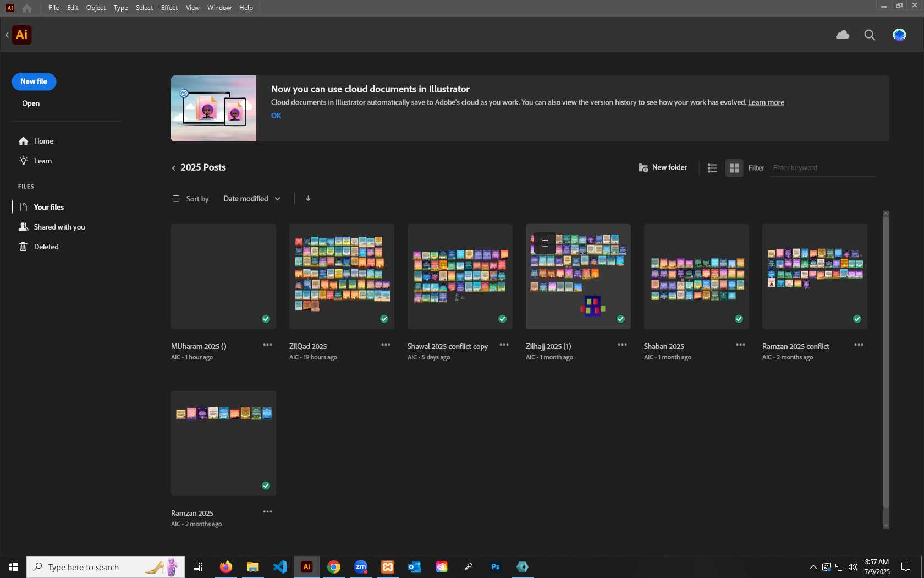
Task: Click the Illustrator Ai logo in header
Action: coord(21,35)
